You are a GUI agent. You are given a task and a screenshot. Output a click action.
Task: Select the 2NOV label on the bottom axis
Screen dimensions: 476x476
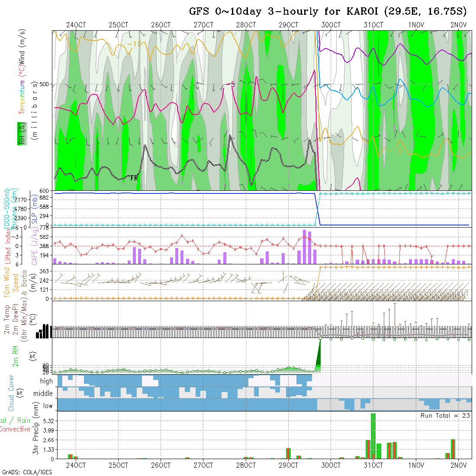(x=458, y=465)
